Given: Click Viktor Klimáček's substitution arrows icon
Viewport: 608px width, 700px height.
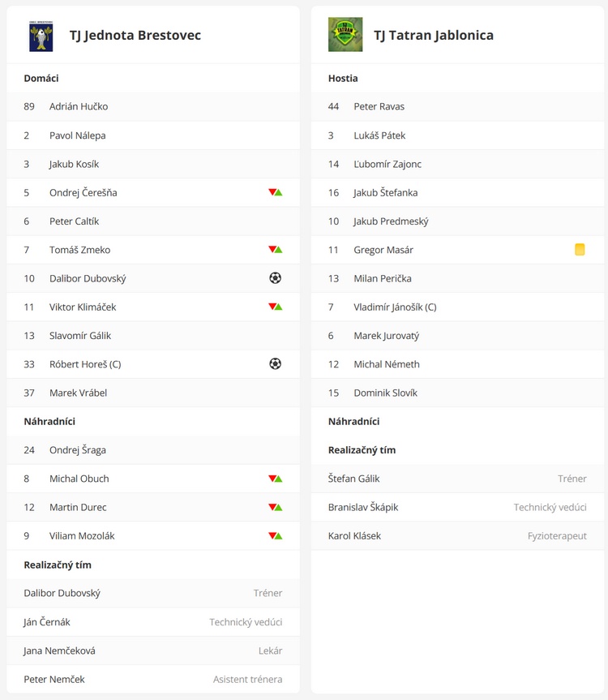Looking at the screenshot, I should (x=276, y=307).
